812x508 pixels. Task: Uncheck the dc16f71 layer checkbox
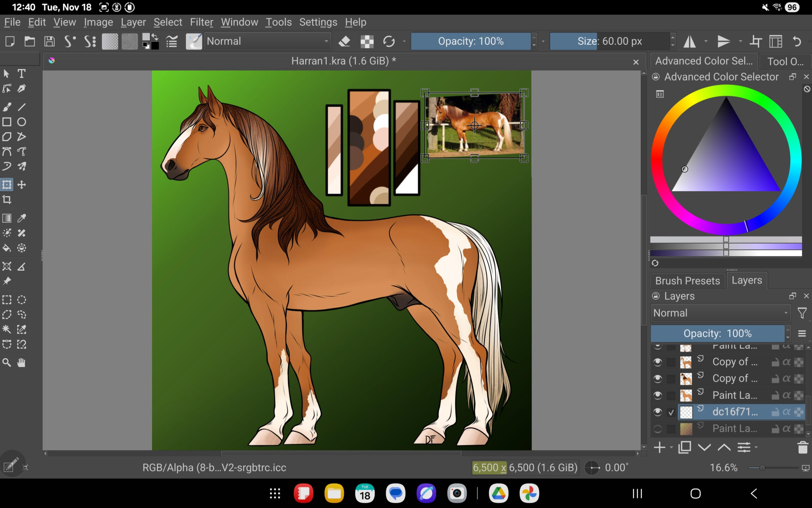pos(671,412)
